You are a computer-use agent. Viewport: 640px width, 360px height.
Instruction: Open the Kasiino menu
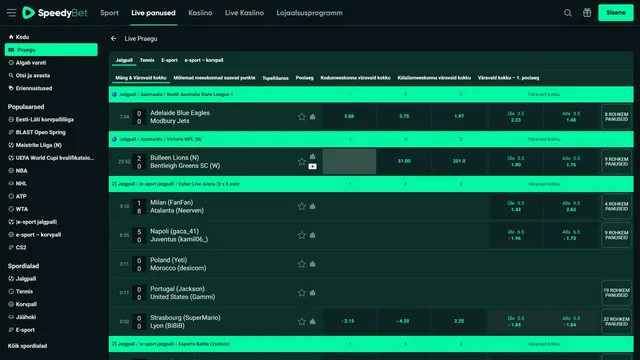200,13
